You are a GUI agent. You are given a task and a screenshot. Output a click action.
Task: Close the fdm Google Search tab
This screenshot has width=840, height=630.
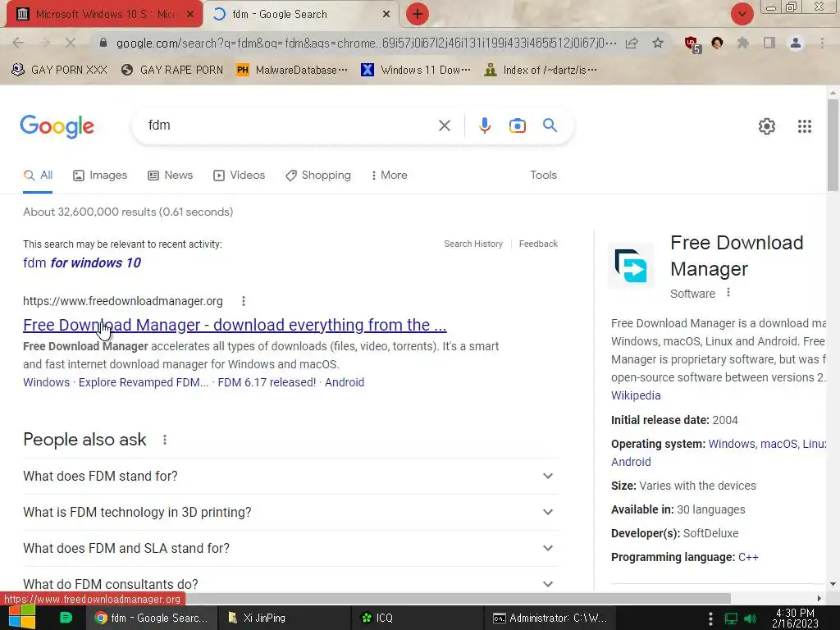pyautogui.click(x=386, y=15)
